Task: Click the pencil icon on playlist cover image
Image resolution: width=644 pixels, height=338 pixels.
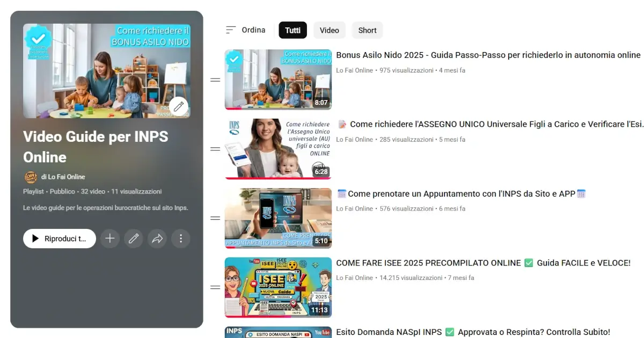Action: pyautogui.click(x=178, y=106)
